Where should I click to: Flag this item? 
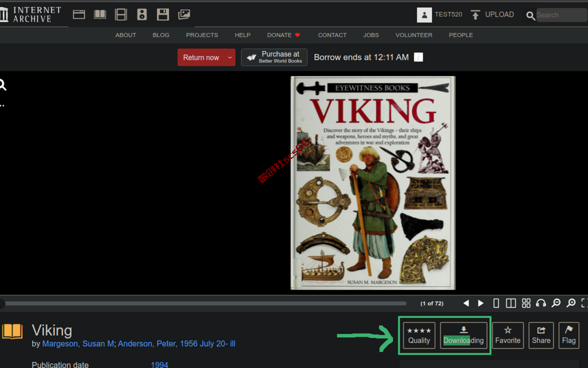(x=569, y=336)
